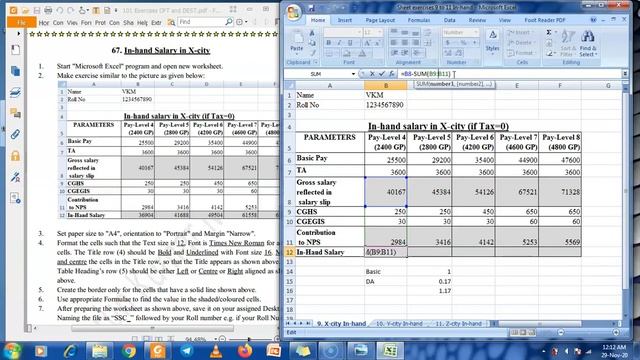
Task: Open the Number format dropdown
Action: [476, 32]
